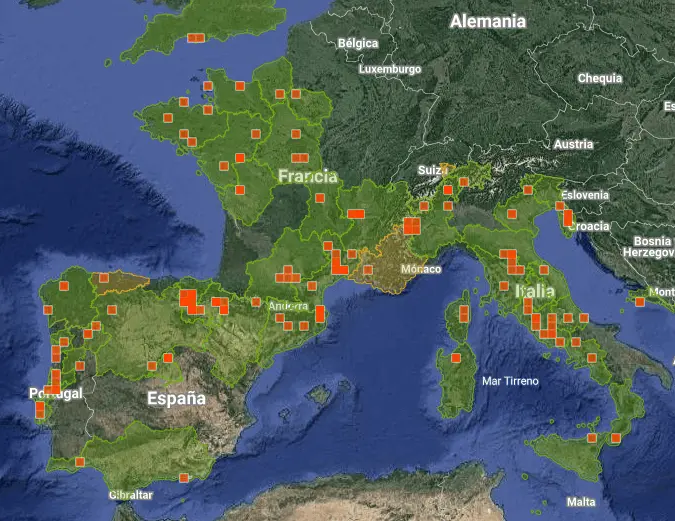
Task: Click the Francia country label
Action: pos(307,176)
